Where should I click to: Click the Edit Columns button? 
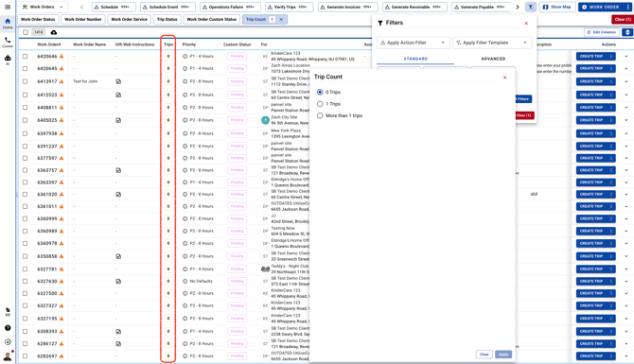pyautogui.click(x=601, y=32)
